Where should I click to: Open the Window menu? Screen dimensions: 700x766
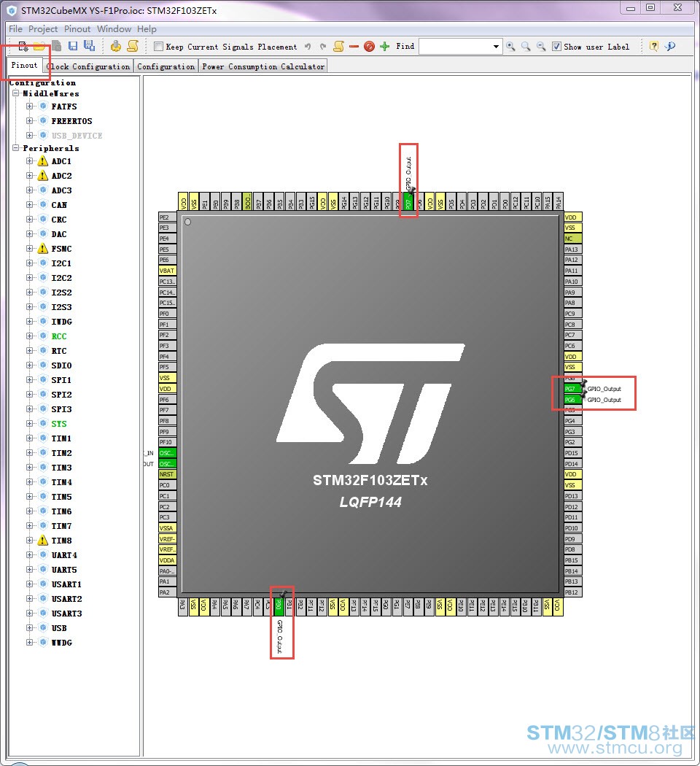tap(114, 29)
